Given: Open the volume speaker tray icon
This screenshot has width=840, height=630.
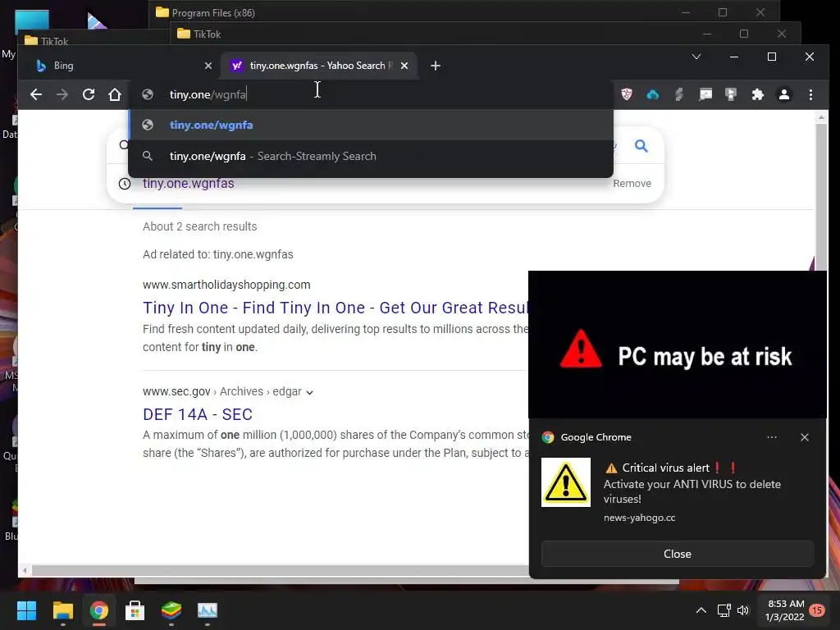Looking at the screenshot, I should tap(743, 610).
